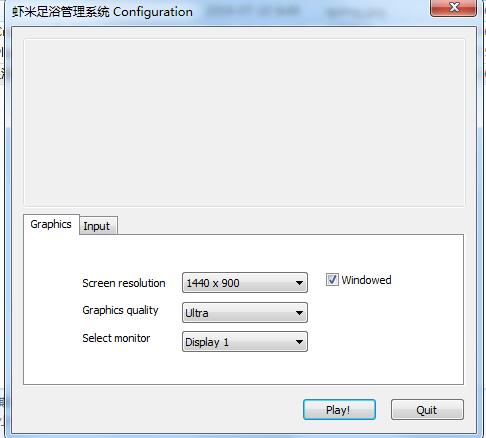The width and height of the screenshot is (486, 438).
Task: Toggle the Windowed checkbox
Action: (x=332, y=280)
